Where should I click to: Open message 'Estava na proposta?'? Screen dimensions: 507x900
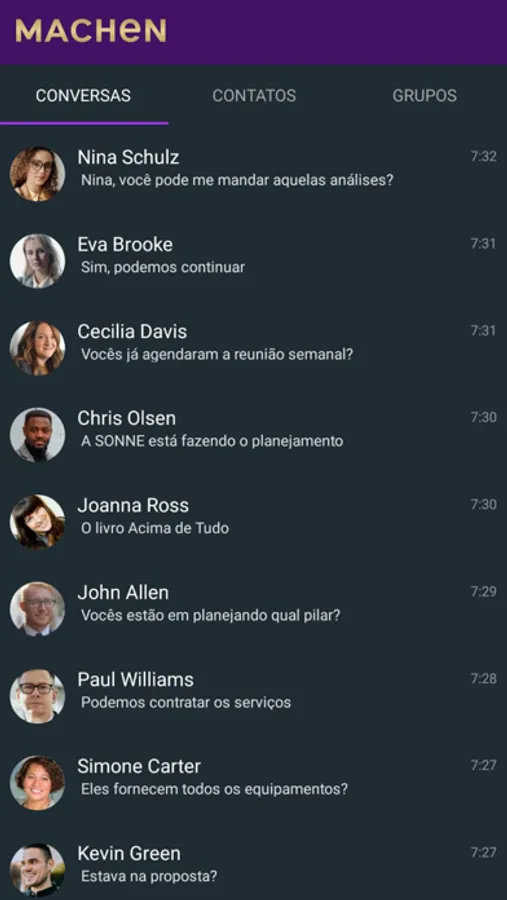[x=253, y=870]
